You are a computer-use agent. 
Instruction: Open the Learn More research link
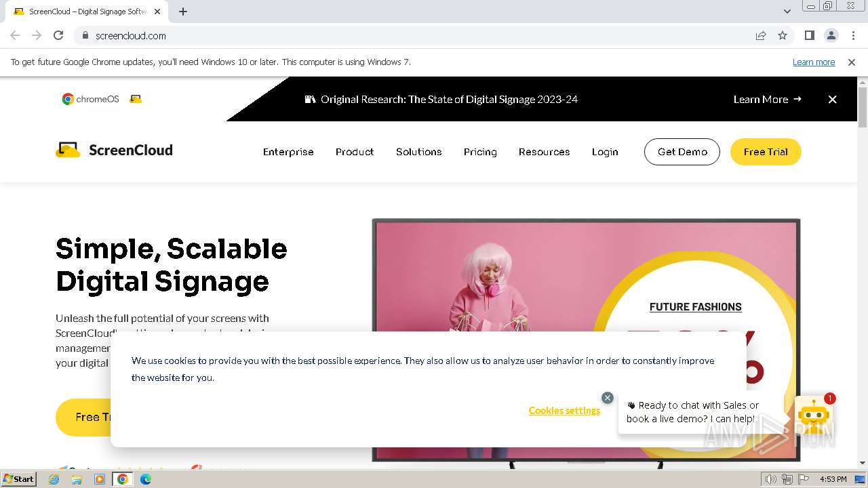point(768,99)
